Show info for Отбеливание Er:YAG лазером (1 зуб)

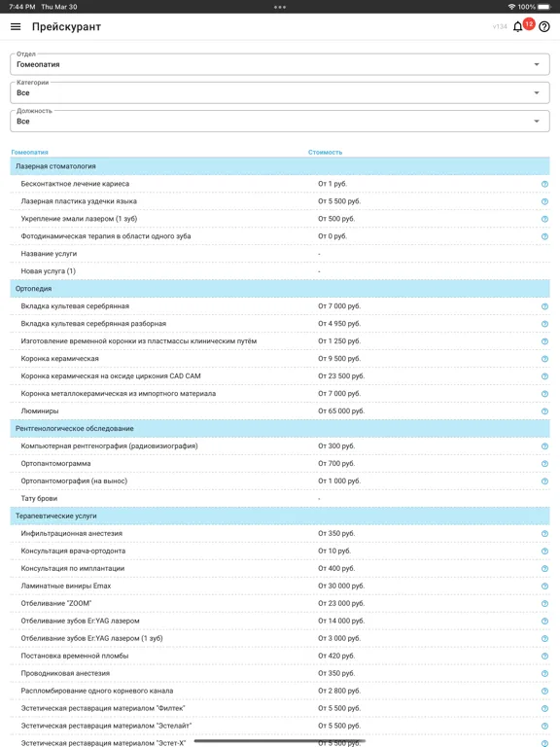(x=544, y=638)
